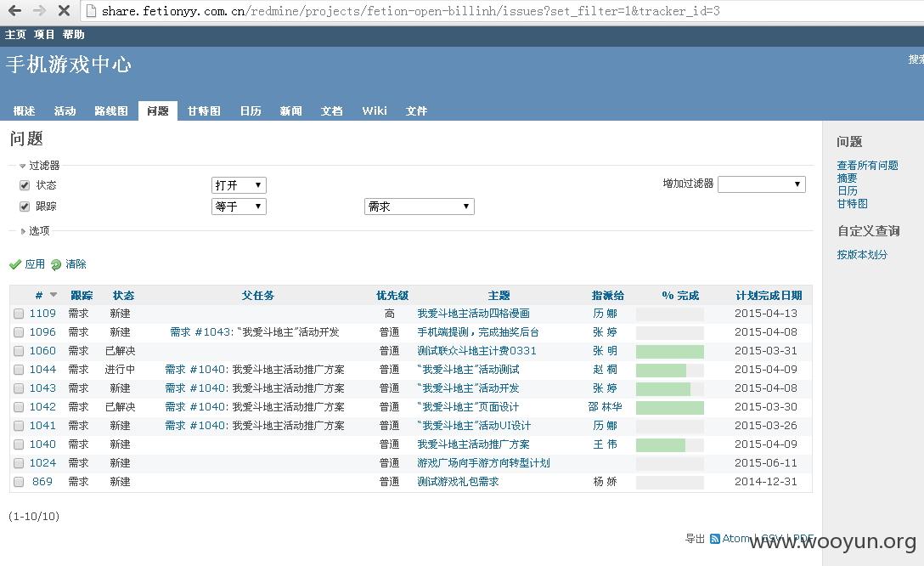Expand the 选项 section

[x=35, y=231]
